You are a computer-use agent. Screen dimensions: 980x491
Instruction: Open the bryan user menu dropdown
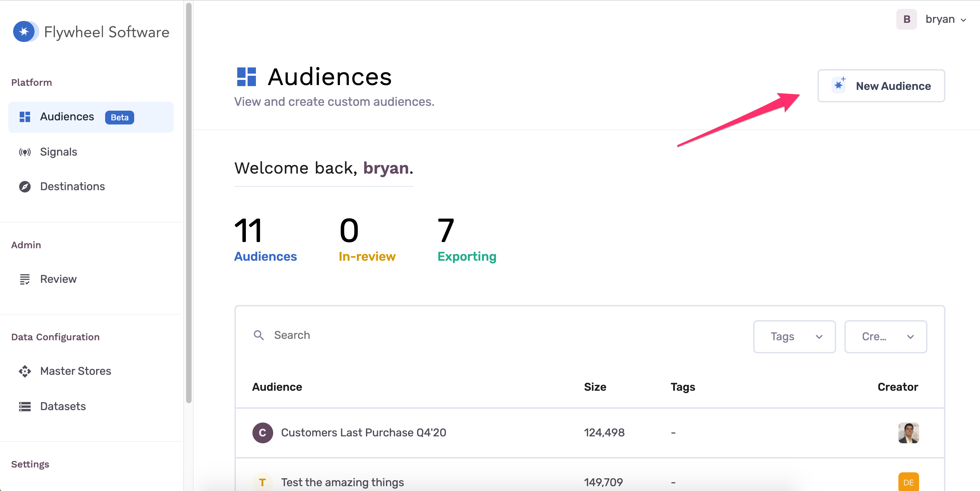click(x=946, y=19)
